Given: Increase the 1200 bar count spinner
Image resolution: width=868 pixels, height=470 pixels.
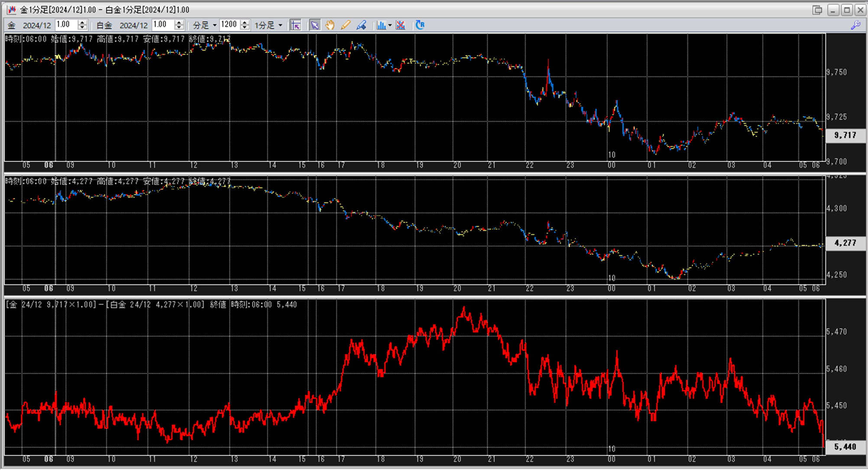Looking at the screenshot, I should pos(245,22).
